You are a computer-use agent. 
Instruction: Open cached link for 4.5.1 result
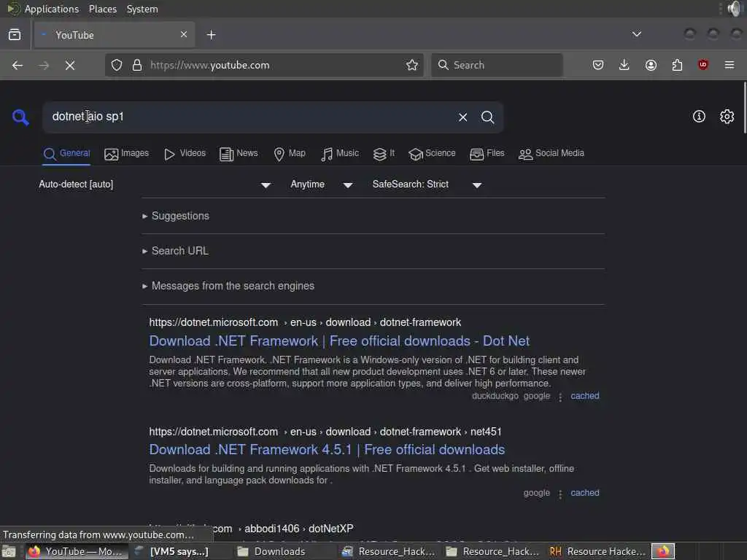[584, 493]
